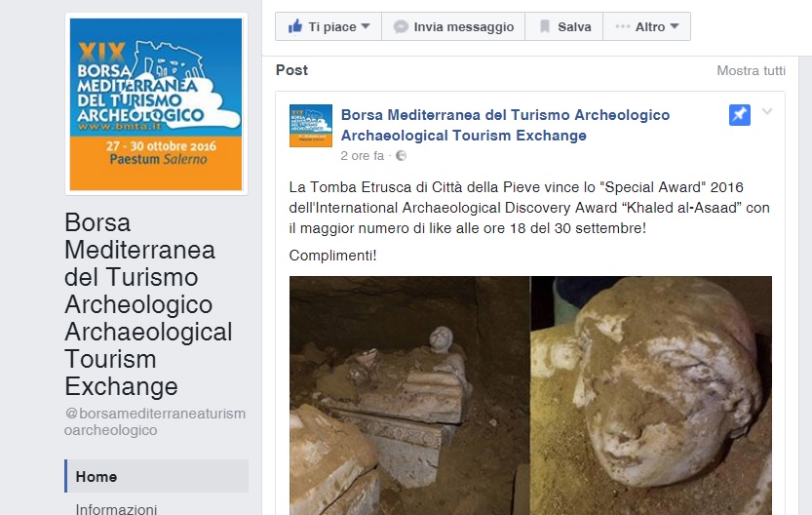The height and width of the screenshot is (515, 812).
Task: Click the Invia messaggio button
Action: click(453, 26)
